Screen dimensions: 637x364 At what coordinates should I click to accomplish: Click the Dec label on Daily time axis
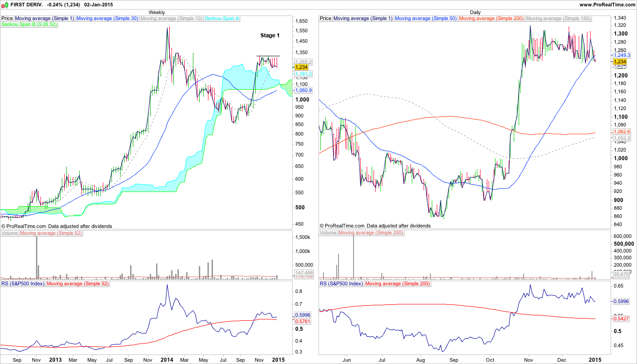coord(561,359)
